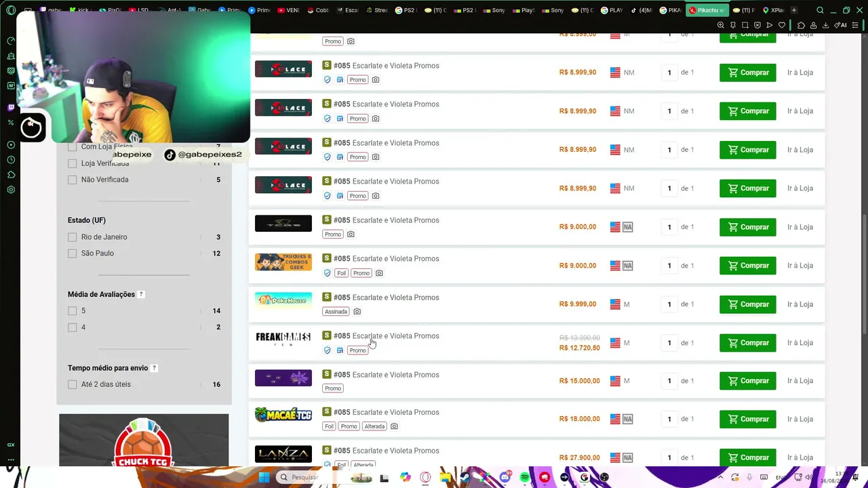Image resolution: width=868 pixels, height=488 pixels.
Task: Open new browser tab with plus button
Action: tap(794, 10)
